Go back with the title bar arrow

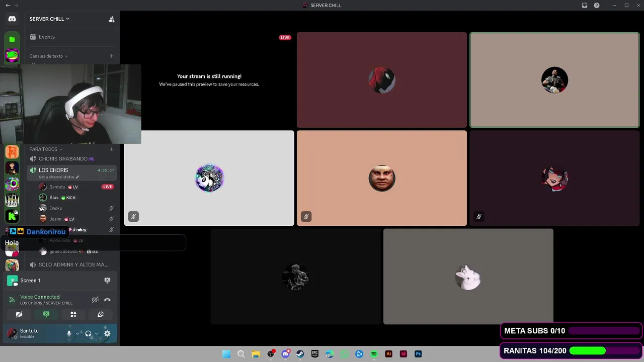pyautogui.click(x=8, y=5)
